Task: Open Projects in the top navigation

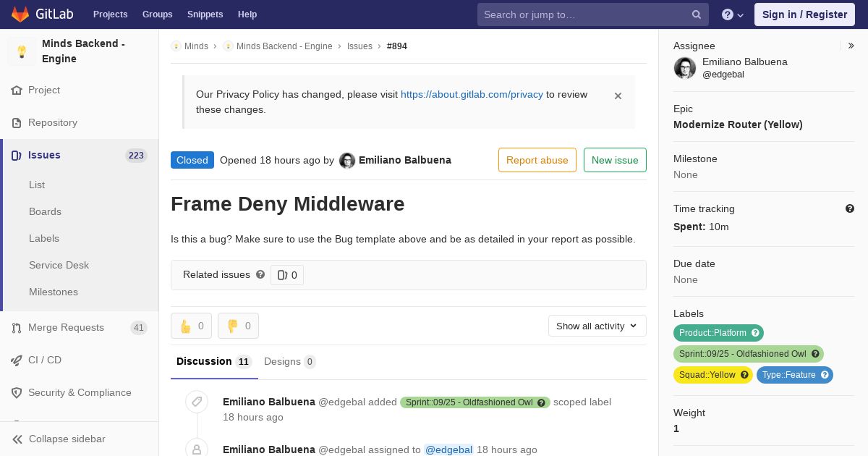Action: click(x=110, y=14)
